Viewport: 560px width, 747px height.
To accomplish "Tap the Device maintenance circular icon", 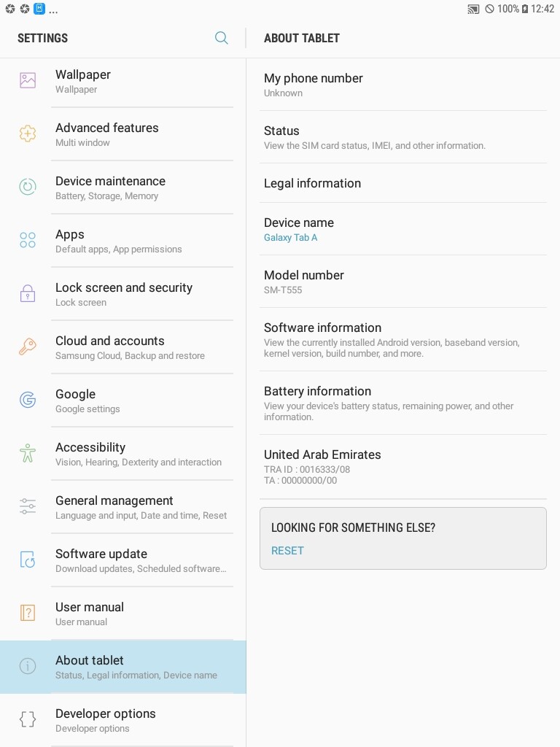I will point(28,187).
